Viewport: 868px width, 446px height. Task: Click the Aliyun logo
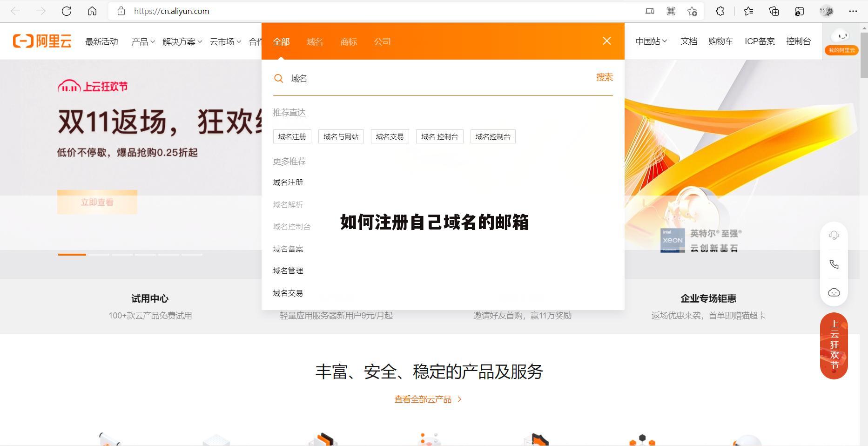(42, 41)
